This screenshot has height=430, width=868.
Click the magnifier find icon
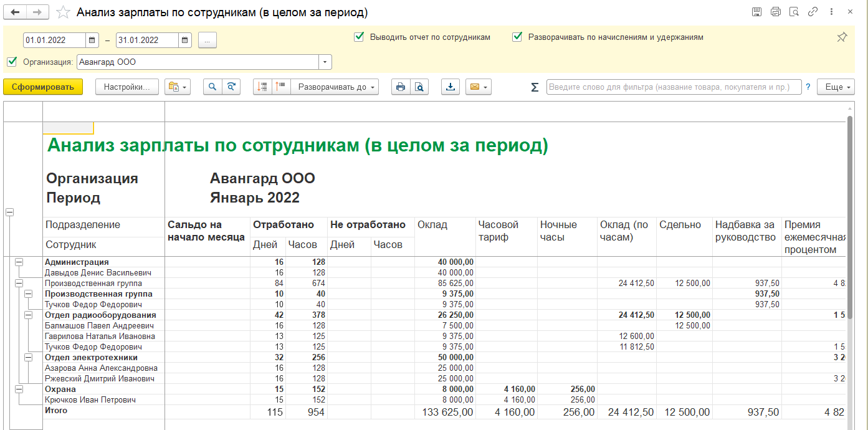(x=212, y=87)
